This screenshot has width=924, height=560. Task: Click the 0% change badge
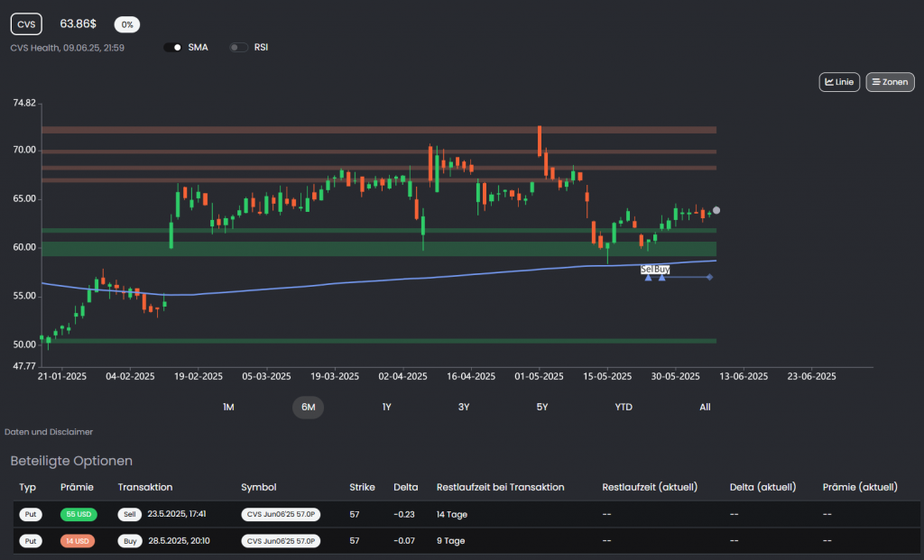click(x=126, y=24)
